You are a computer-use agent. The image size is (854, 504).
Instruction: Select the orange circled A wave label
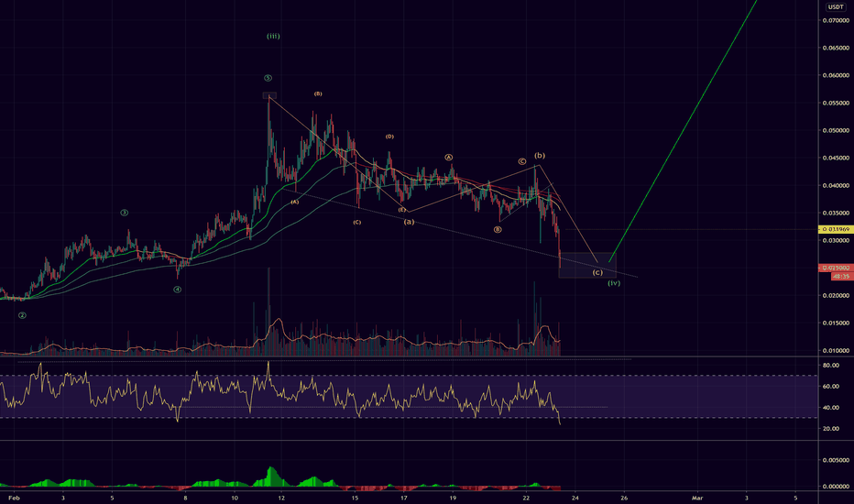[x=449, y=158]
